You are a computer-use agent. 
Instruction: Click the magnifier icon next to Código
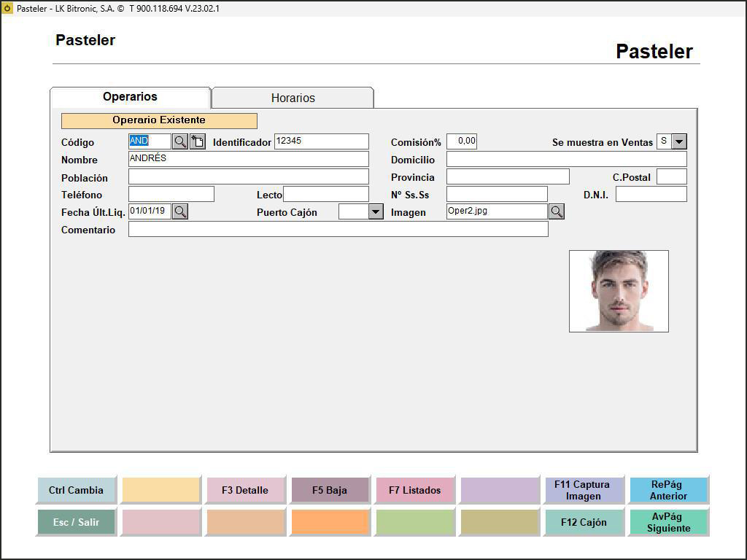(x=180, y=141)
